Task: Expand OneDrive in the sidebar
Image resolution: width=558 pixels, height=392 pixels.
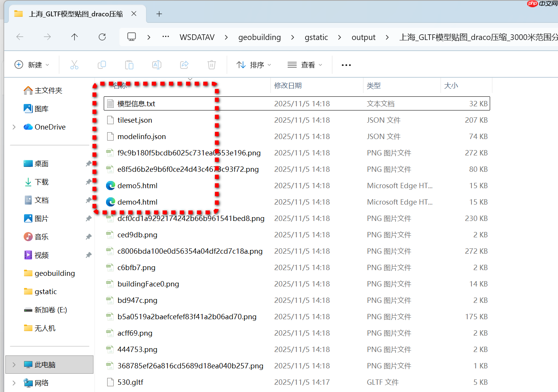Action: (14, 127)
